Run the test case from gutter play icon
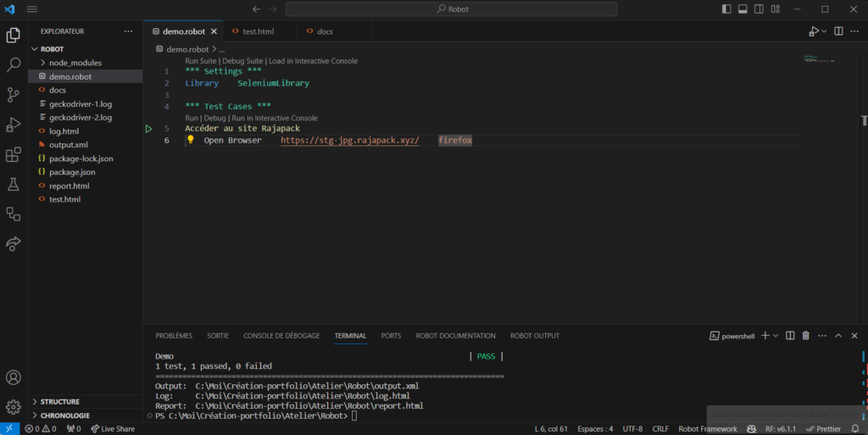868x435 pixels. click(149, 128)
